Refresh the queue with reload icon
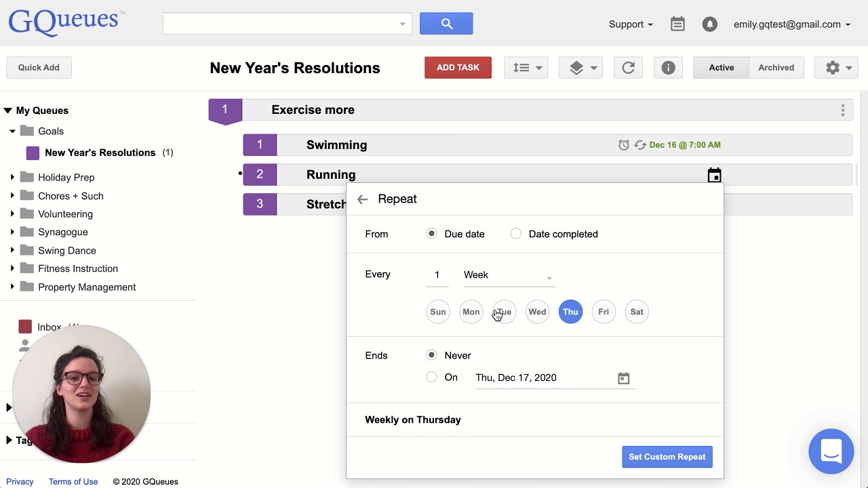868x488 pixels. [628, 68]
